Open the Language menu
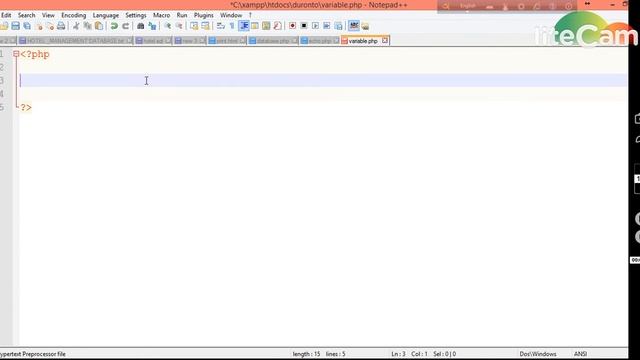This screenshot has height=360, width=640. (106, 15)
